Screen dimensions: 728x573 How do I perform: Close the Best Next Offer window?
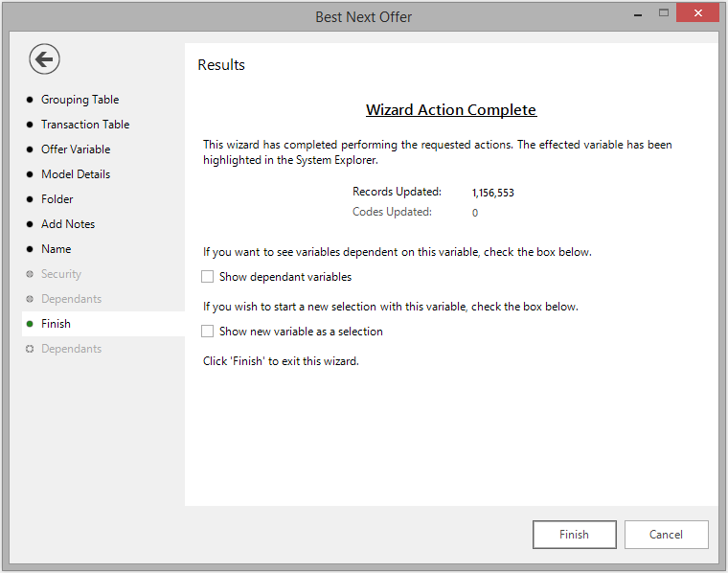[x=697, y=13]
